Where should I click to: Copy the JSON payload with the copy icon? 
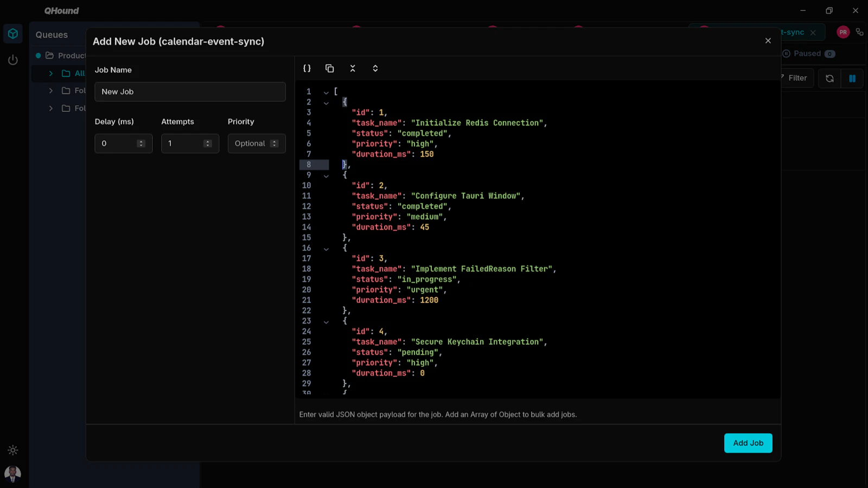coord(329,68)
